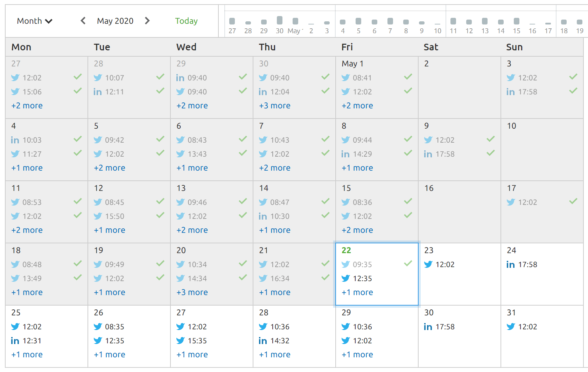
Task: Show +2 more posts on May 15
Action: (x=357, y=230)
